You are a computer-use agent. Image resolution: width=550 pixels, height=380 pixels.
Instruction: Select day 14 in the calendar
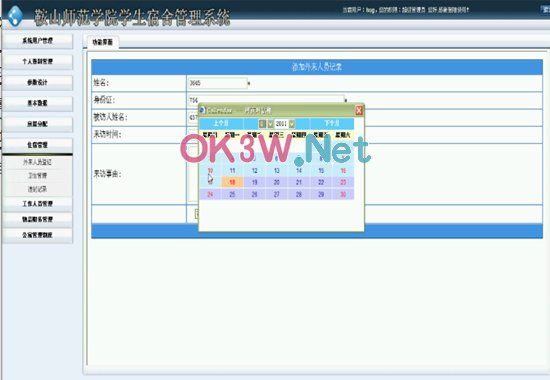(299, 171)
